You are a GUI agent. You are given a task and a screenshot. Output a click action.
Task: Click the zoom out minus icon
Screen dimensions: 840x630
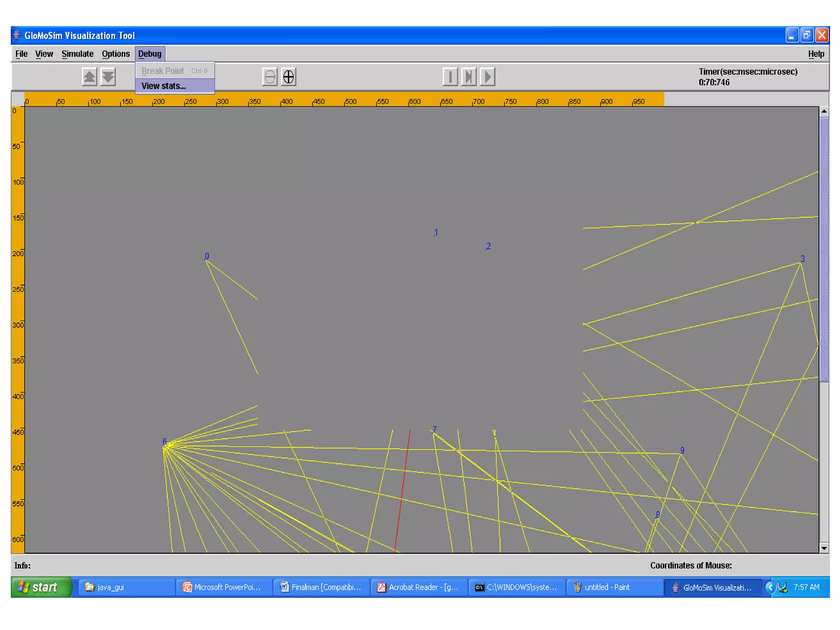pyautogui.click(x=269, y=77)
